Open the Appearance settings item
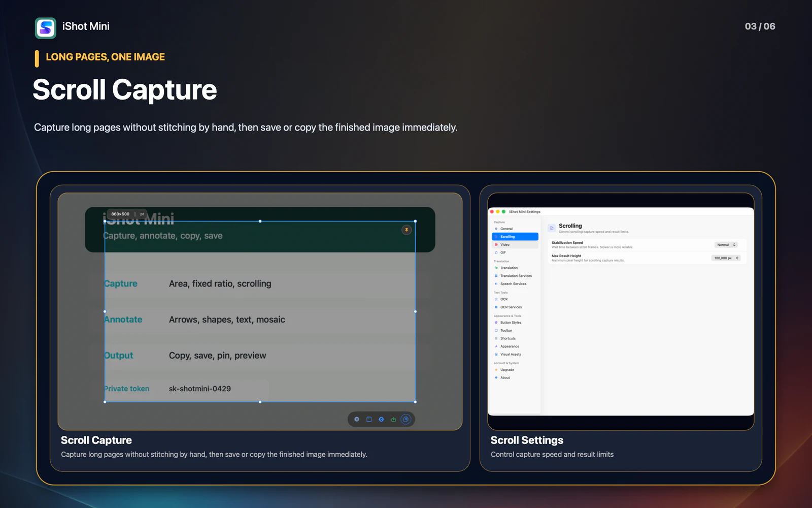The image size is (812, 508). point(515,346)
